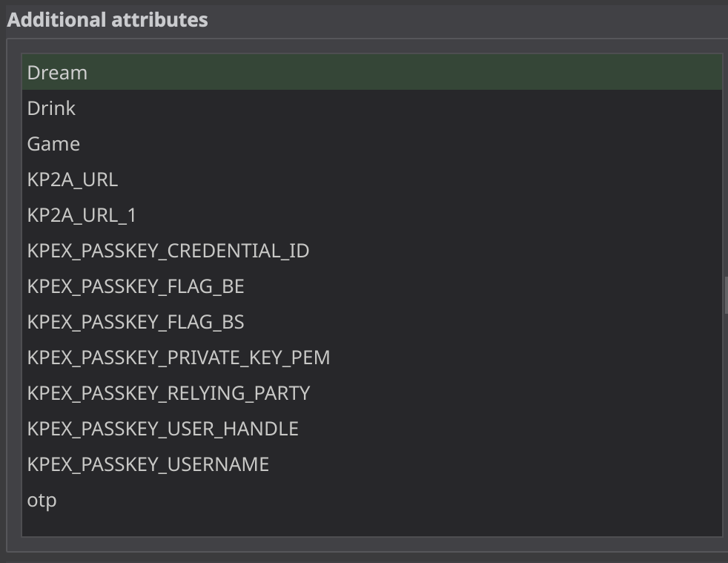Click inside the attribute list panel
This screenshot has height=563, width=728.
(x=371, y=297)
